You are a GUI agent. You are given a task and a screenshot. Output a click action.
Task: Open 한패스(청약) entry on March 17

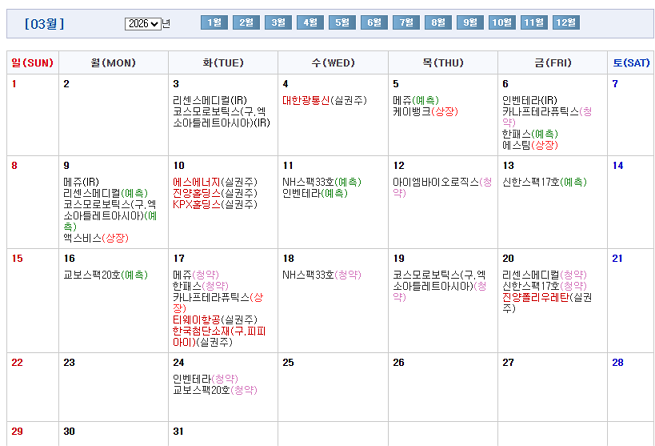click(201, 286)
